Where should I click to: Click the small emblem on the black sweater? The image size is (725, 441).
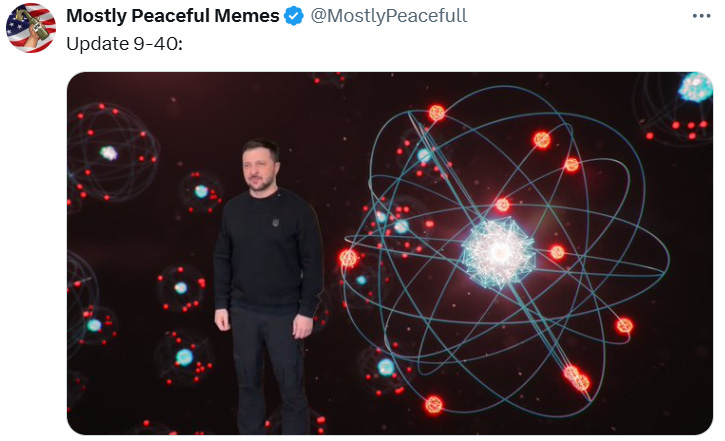click(x=276, y=223)
